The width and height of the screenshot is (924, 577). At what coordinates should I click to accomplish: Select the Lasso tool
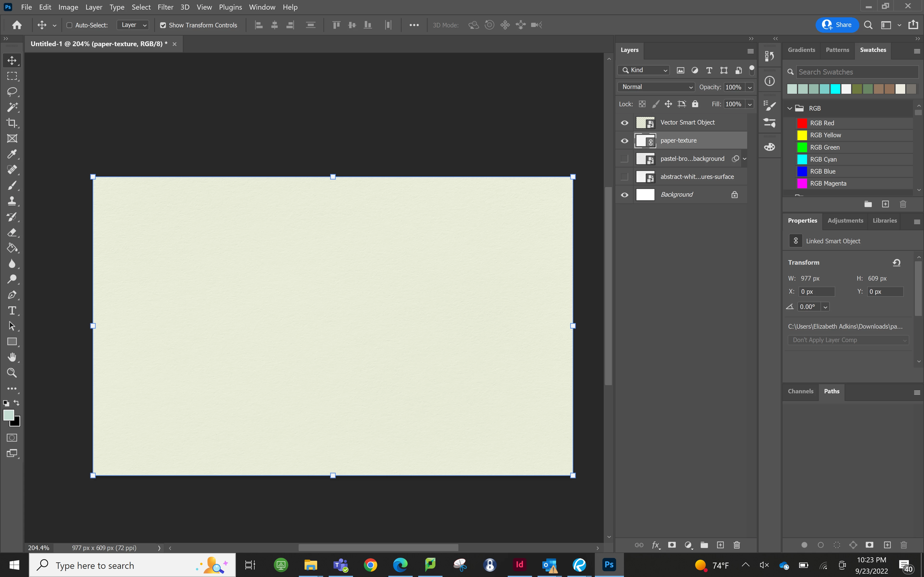(12, 92)
